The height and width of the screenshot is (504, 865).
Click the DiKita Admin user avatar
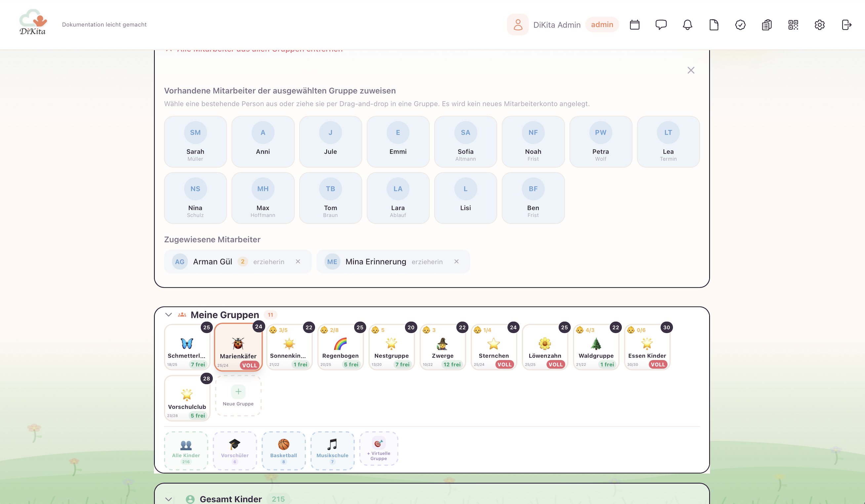[x=517, y=25]
